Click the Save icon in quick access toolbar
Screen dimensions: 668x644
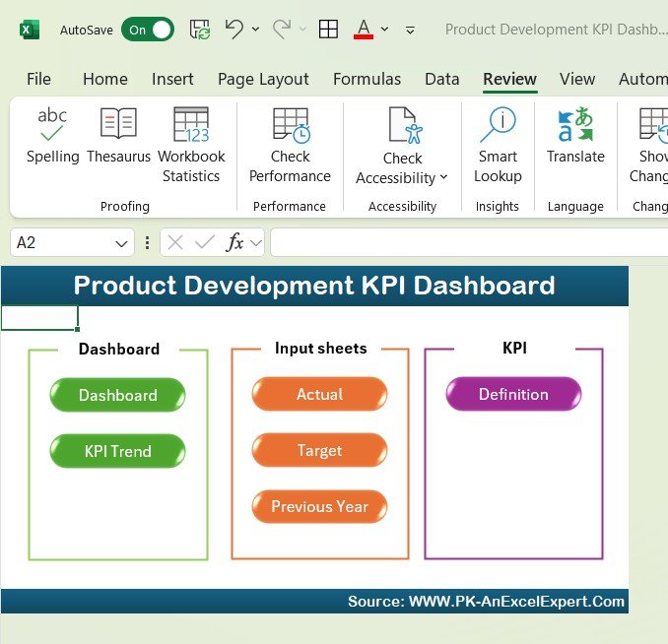click(200, 30)
